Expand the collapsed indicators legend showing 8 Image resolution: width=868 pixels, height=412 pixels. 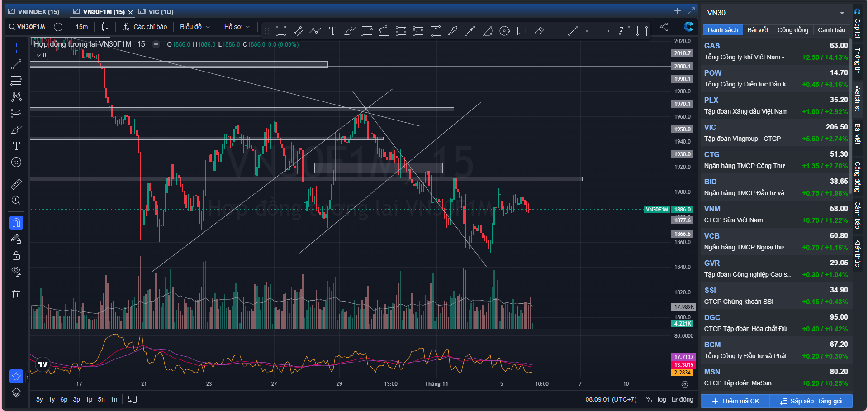42,55
